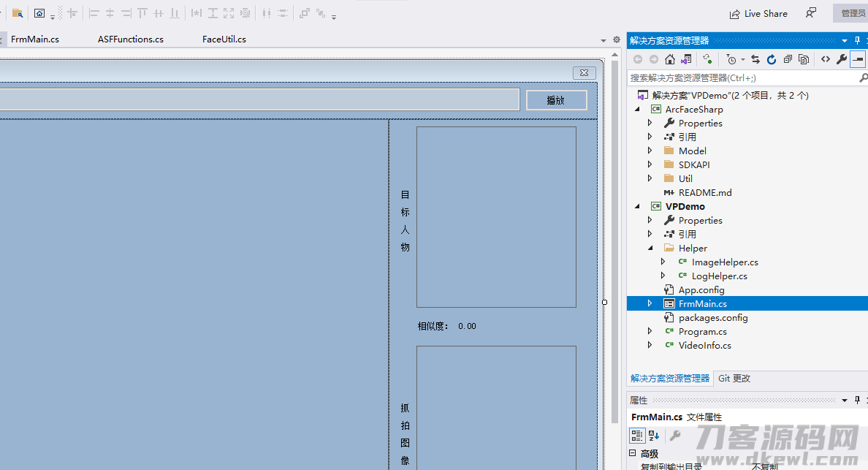Expand the Model folder
The height and width of the screenshot is (470, 868).
[650, 151]
